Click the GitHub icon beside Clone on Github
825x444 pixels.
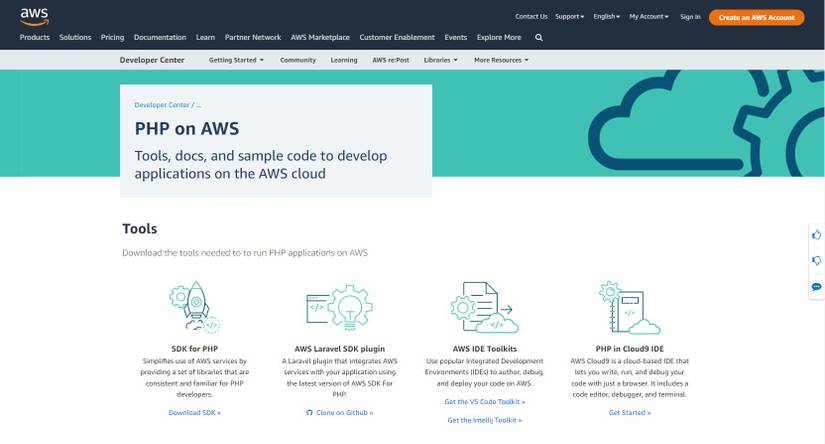tap(309, 413)
